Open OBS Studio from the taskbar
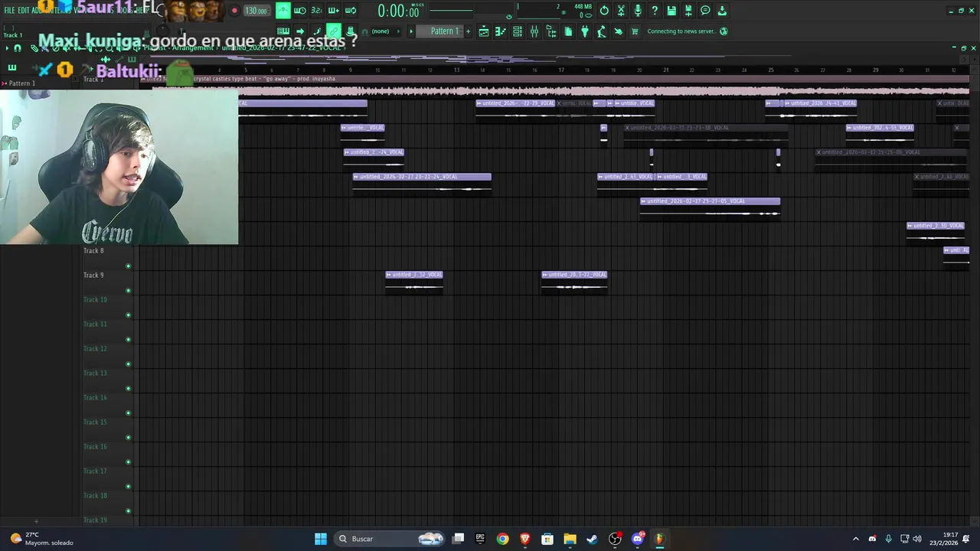 (x=615, y=539)
